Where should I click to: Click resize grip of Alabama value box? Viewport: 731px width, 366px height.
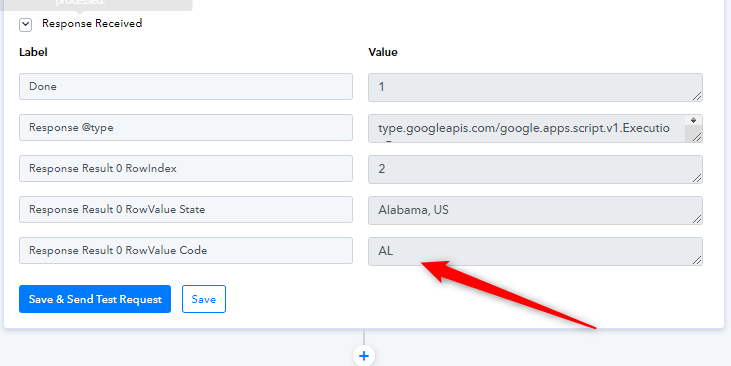point(697,219)
